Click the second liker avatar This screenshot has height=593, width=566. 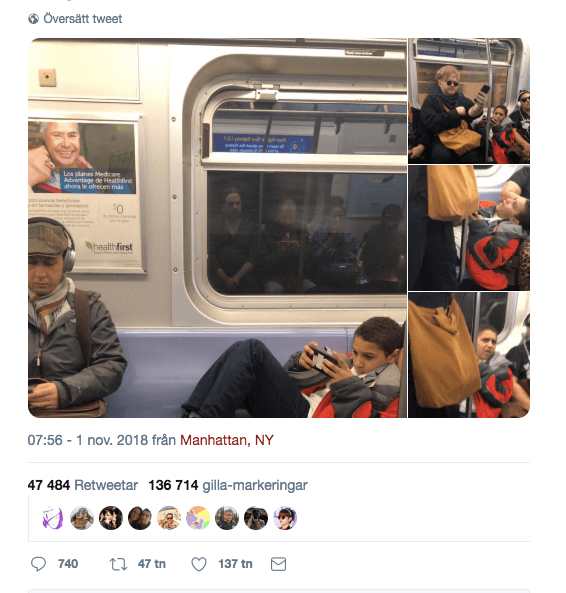pyautogui.click(x=82, y=518)
